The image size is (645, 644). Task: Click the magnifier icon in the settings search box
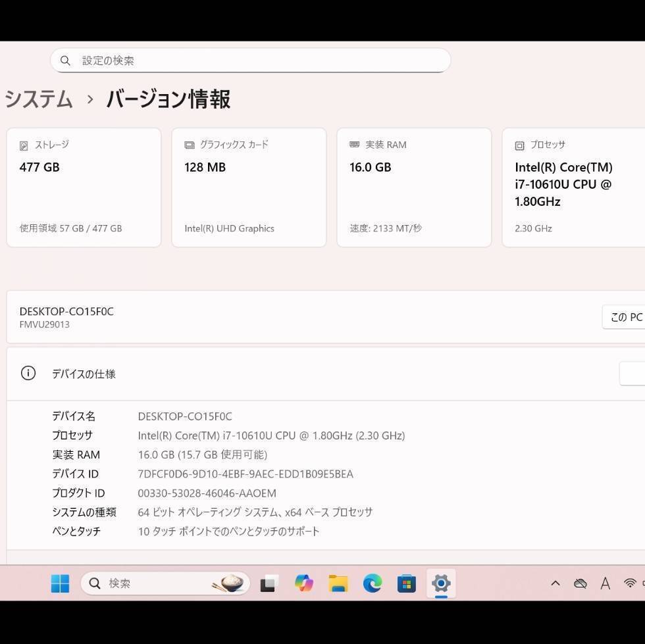[x=65, y=61]
